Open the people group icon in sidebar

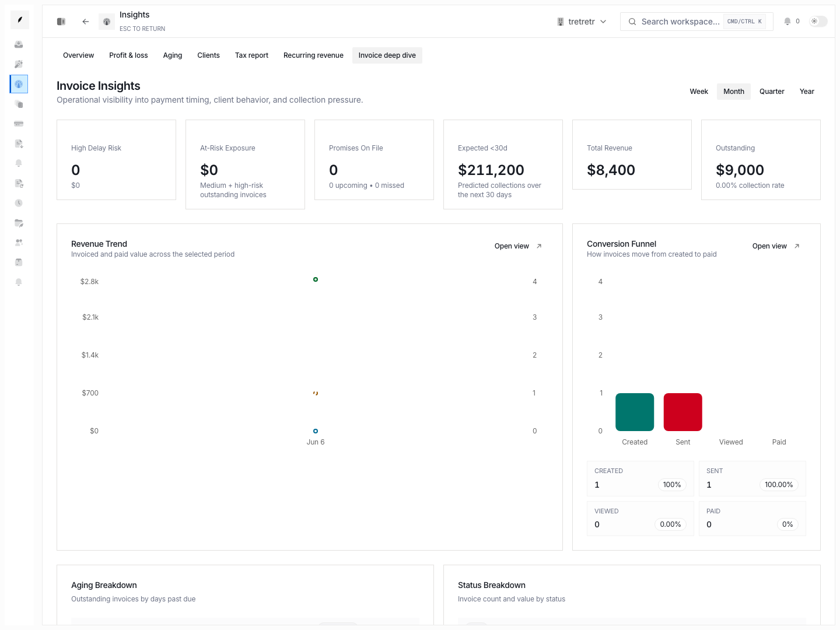pos(19,242)
